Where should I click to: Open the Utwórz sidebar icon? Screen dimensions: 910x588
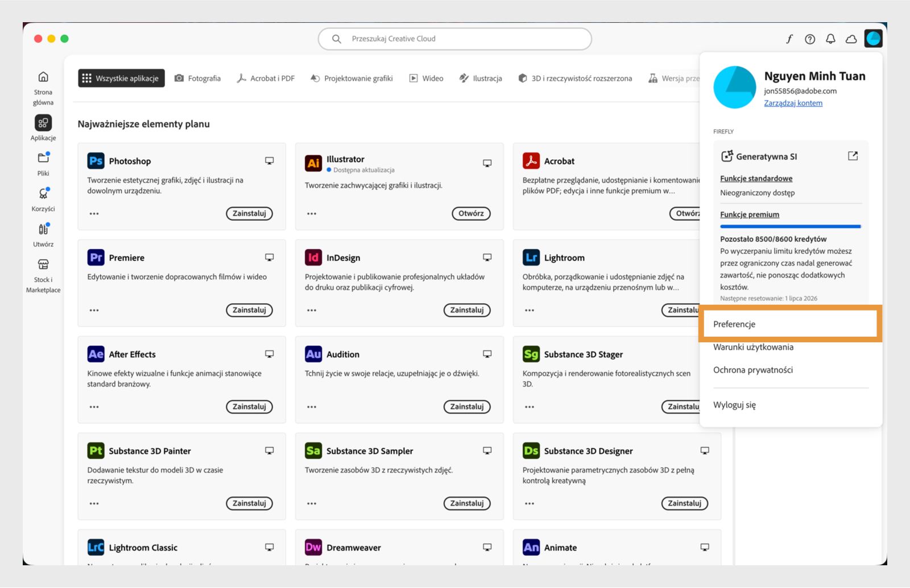(x=43, y=229)
